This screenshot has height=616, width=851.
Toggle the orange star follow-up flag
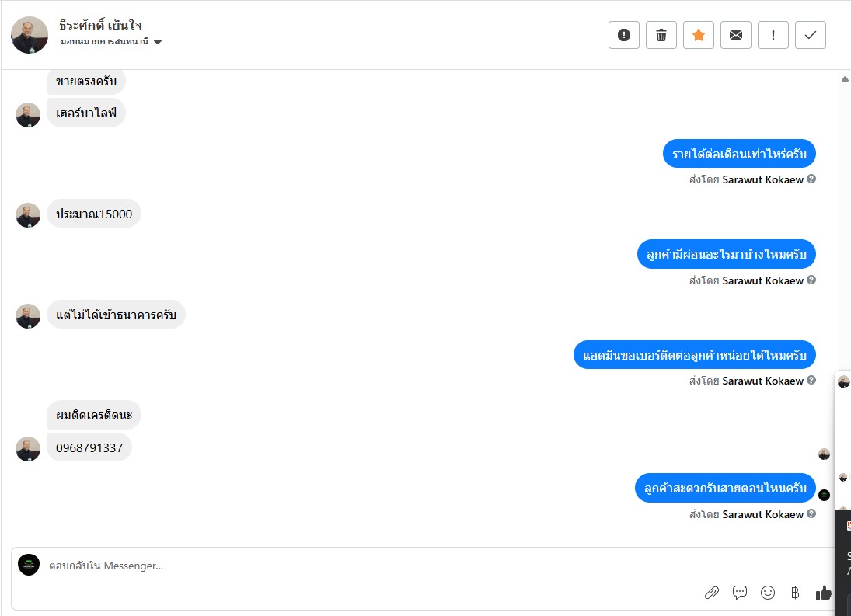tap(698, 35)
